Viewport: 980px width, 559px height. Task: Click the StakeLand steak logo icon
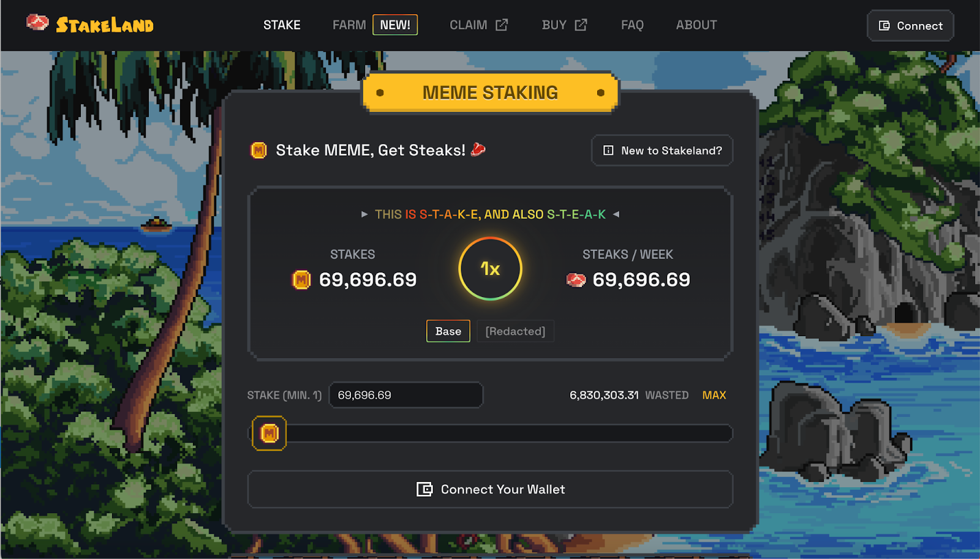point(37,23)
